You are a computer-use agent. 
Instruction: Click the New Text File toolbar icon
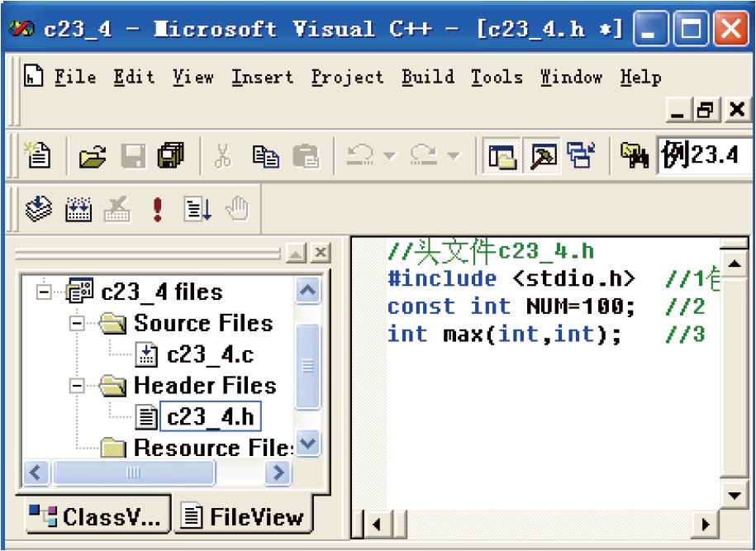point(38,155)
